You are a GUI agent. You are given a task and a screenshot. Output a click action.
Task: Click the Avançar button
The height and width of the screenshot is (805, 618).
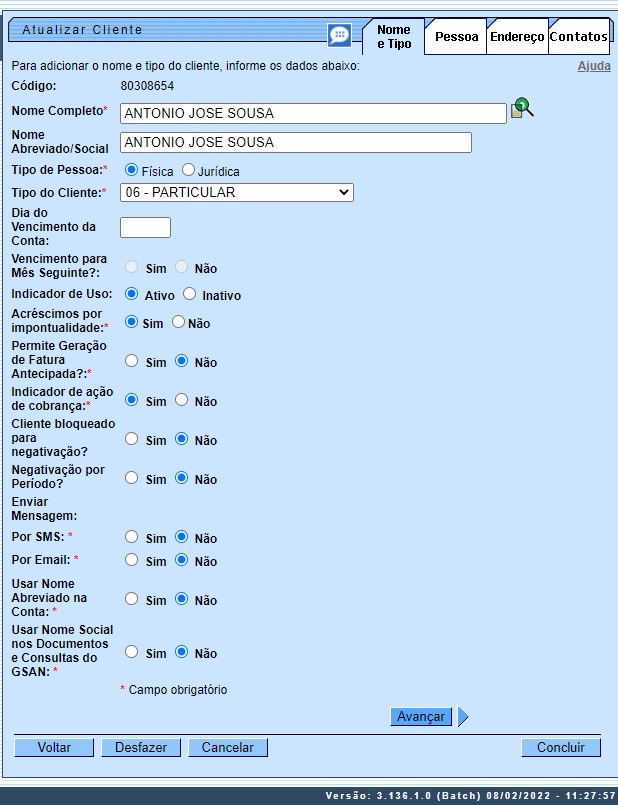click(x=421, y=716)
